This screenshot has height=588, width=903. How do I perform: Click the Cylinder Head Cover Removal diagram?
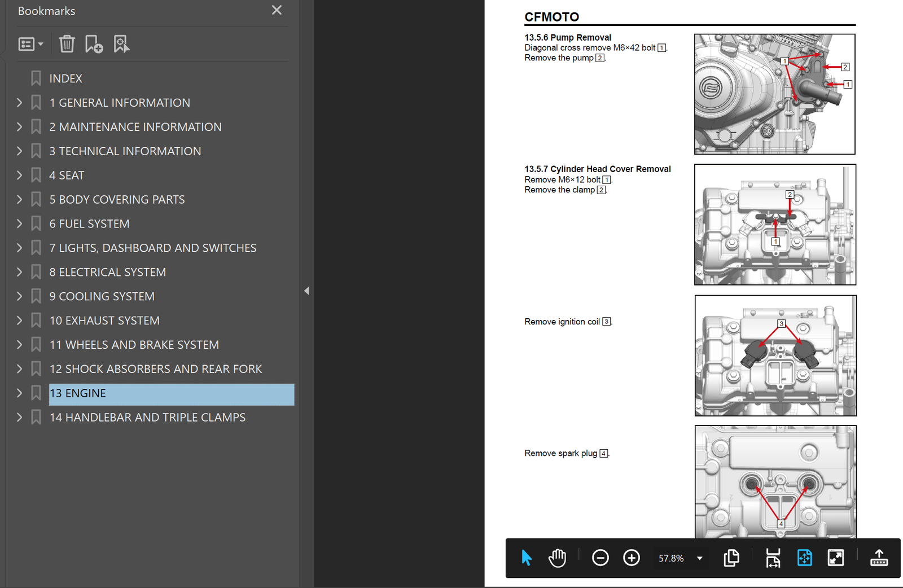point(775,225)
